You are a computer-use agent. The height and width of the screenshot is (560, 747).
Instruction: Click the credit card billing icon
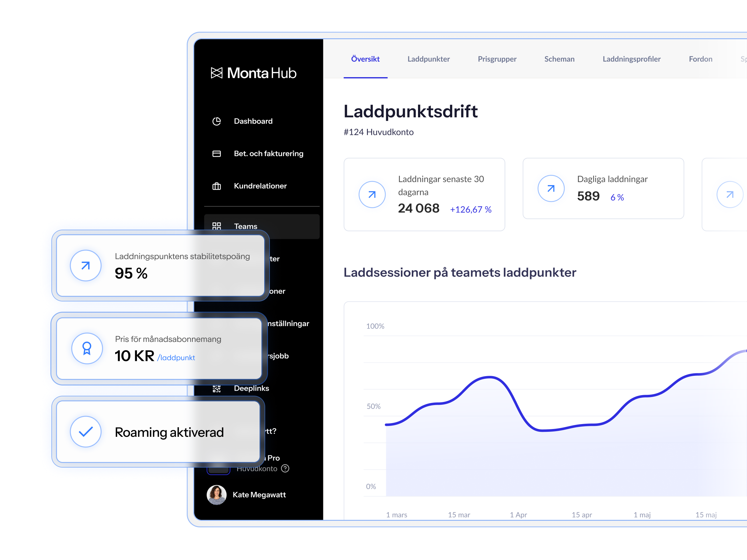coord(216,154)
